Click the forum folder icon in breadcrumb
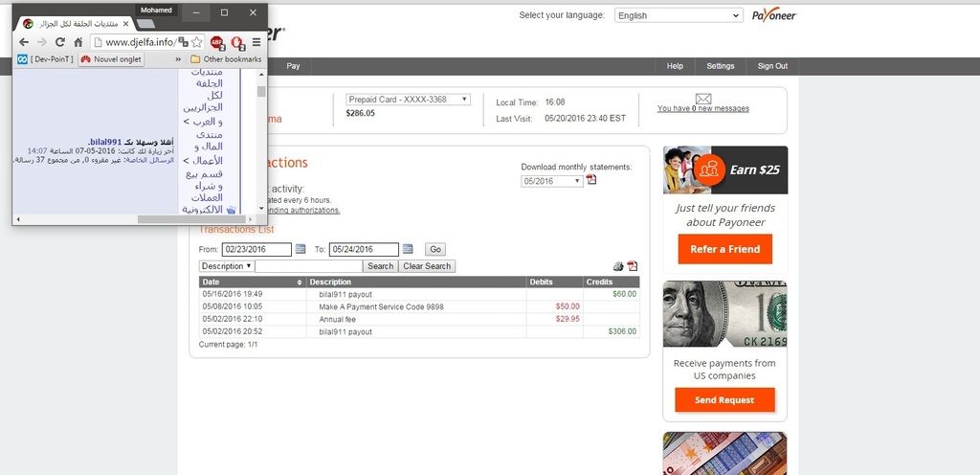 (x=231, y=210)
